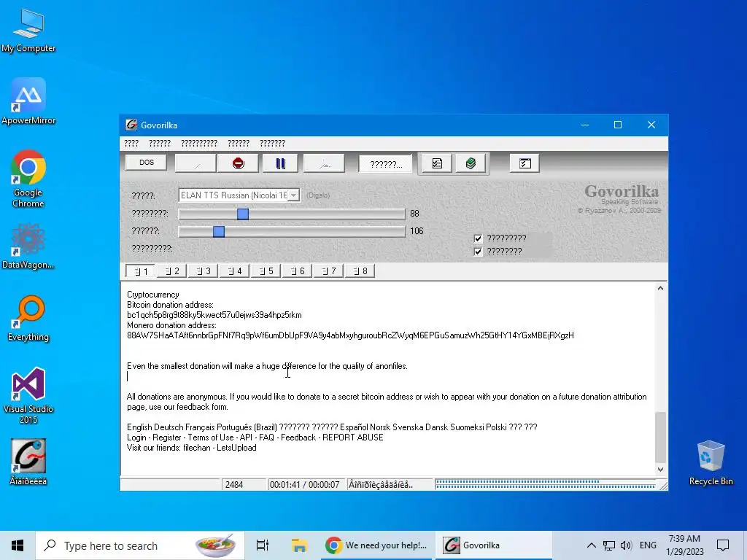Click Govorilka taskbar button
The image size is (747, 560).
(492, 545)
